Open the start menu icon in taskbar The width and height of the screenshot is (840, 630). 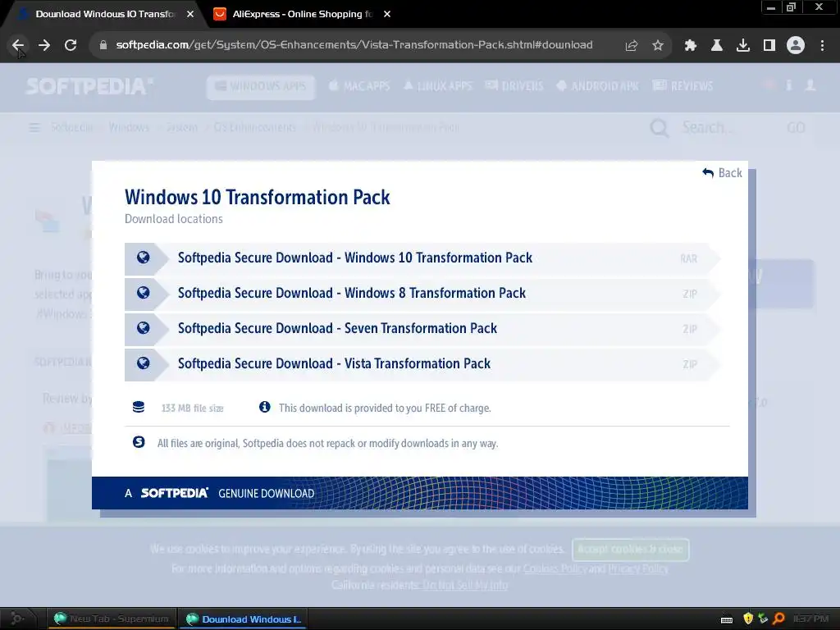17,619
